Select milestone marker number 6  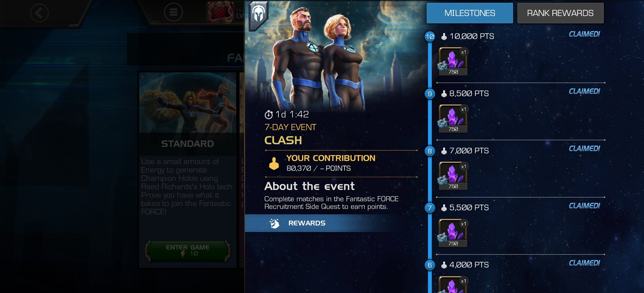pos(430,265)
